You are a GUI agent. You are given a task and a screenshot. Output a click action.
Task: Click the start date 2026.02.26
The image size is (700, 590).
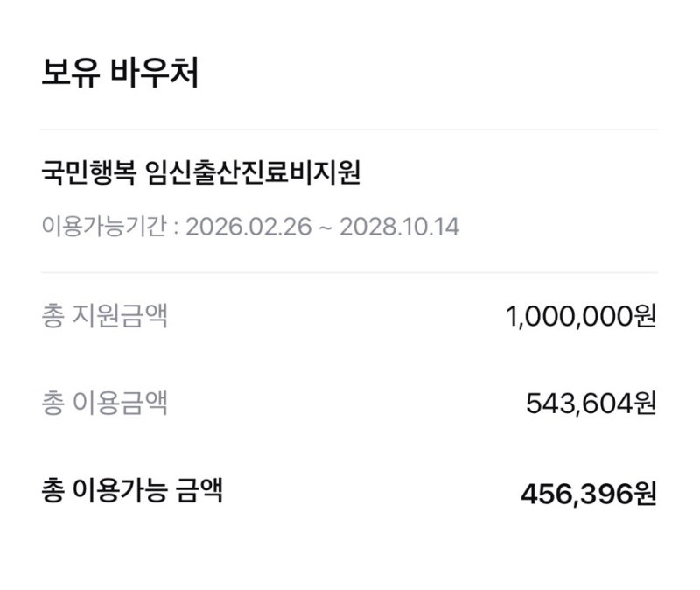click(248, 227)
